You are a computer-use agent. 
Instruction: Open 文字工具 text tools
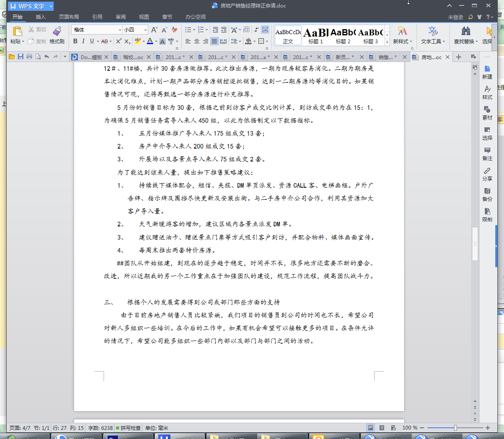433,35
